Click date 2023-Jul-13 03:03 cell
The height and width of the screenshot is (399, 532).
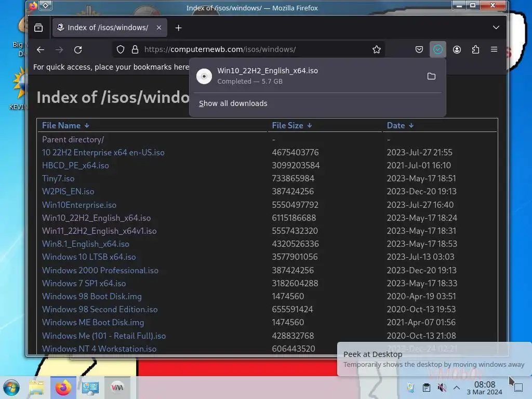420,257
